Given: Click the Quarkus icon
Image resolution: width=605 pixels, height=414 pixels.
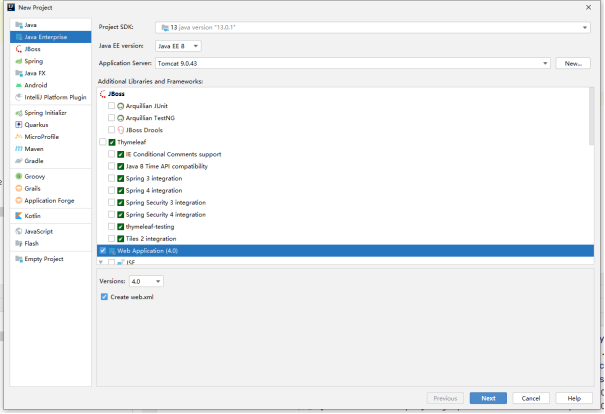Looking at the screenshot, I should pyautogui.click(x=19, y=125).
